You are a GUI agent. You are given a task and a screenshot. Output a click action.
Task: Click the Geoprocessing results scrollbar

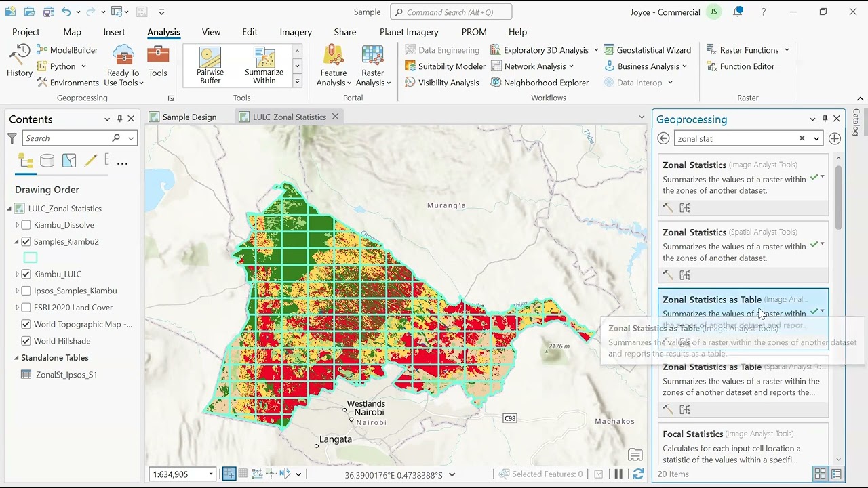click(839, 197)
